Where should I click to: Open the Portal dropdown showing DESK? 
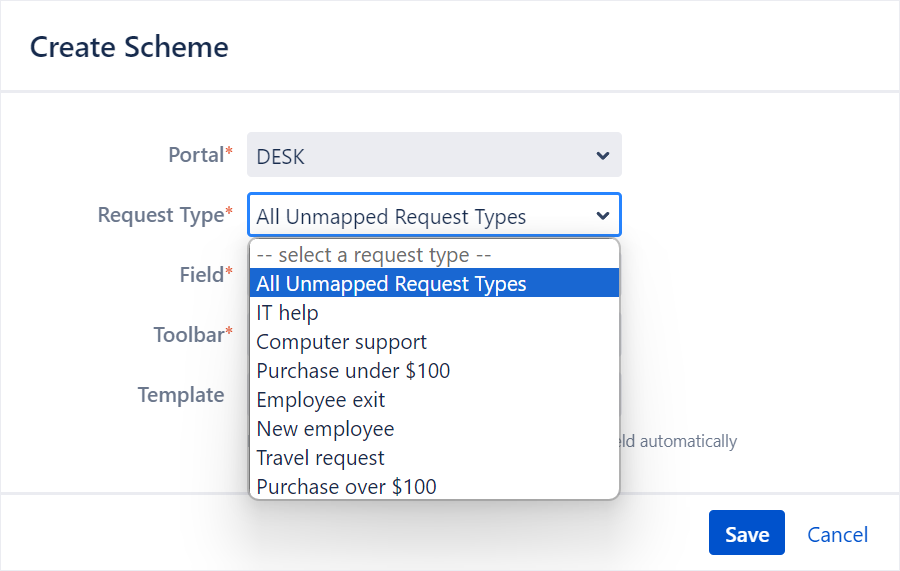click(433, 155)
